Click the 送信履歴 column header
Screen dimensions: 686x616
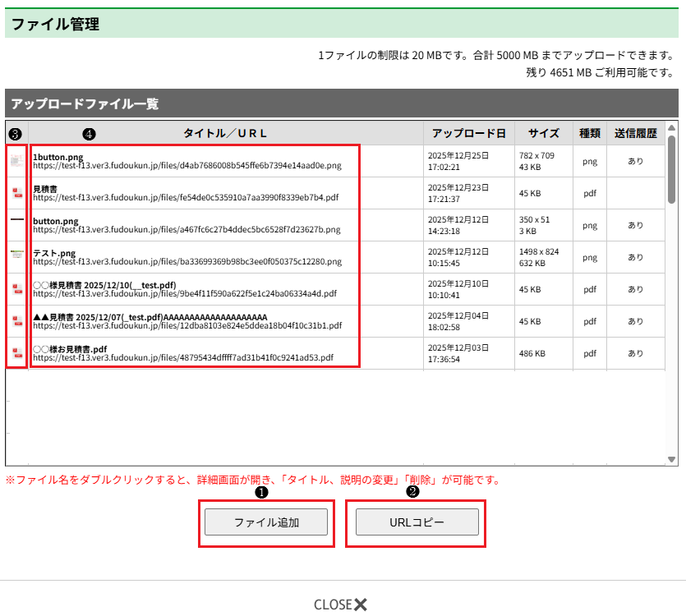(635, 133)
